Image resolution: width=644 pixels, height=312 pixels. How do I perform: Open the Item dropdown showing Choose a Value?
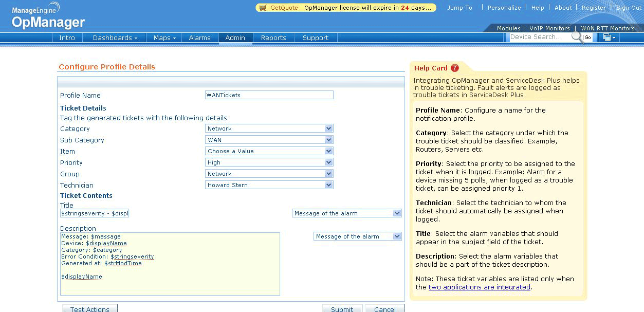[x=269, y=151]
